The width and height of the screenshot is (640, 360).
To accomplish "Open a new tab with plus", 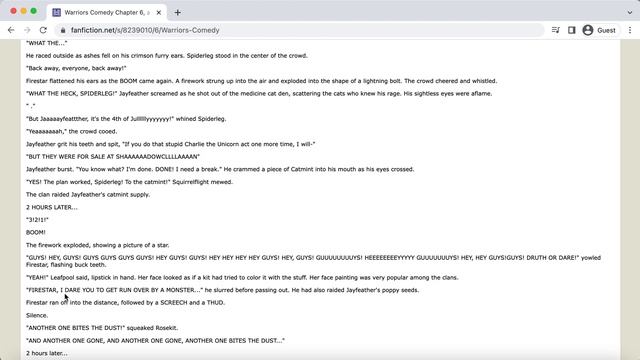I will tap(178, 13).
